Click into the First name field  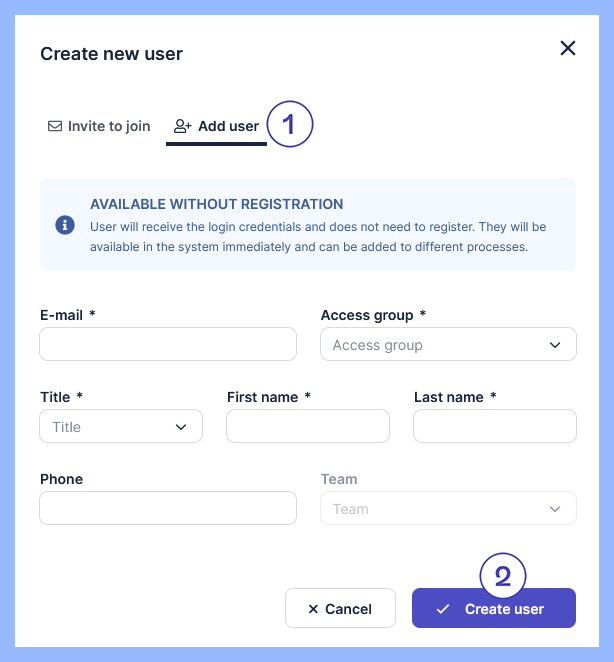[308, 427]
